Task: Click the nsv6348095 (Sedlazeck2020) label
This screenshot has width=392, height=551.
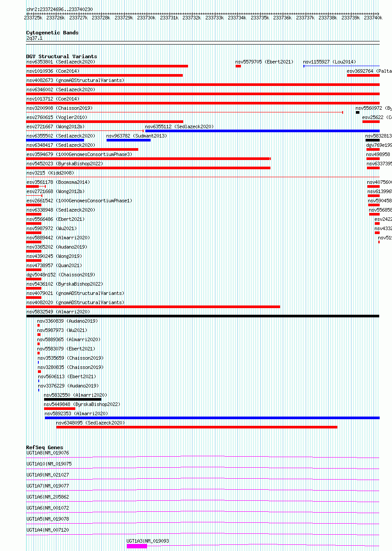Action: [91, 423]
